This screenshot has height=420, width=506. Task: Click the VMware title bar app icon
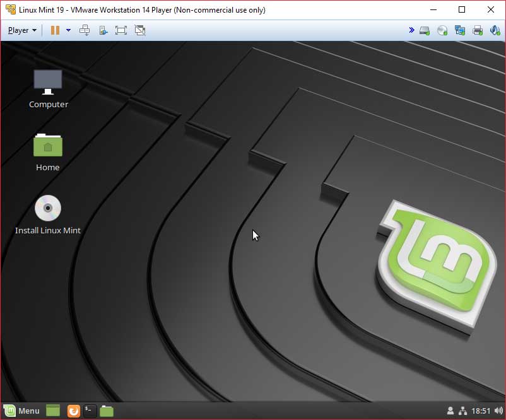point(11,9)
